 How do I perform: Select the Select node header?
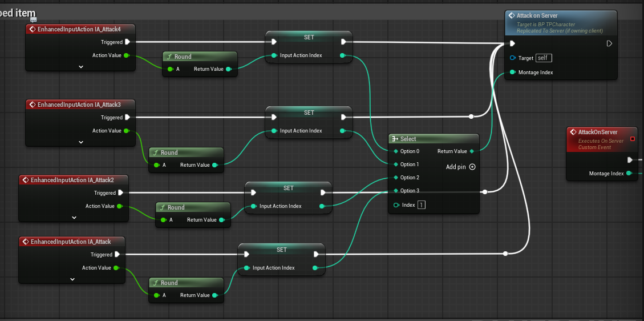434,139
